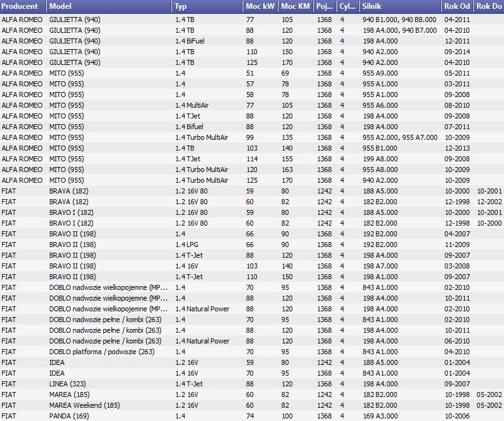Select the '1.4 LPG' type cell
The height and width of the screenshot is (421, 504).
(x=186, y=245)
